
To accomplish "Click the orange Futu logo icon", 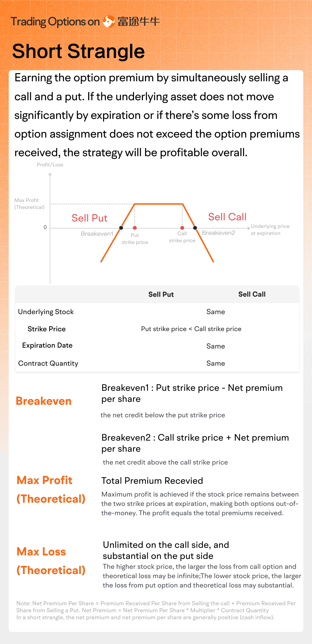I will click(x=109, y=21).
